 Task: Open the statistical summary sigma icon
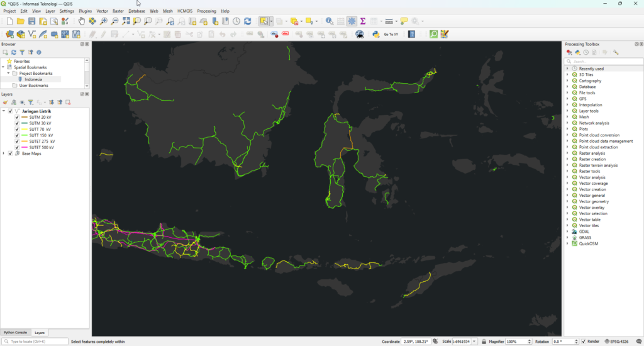(x=363, y=21)
